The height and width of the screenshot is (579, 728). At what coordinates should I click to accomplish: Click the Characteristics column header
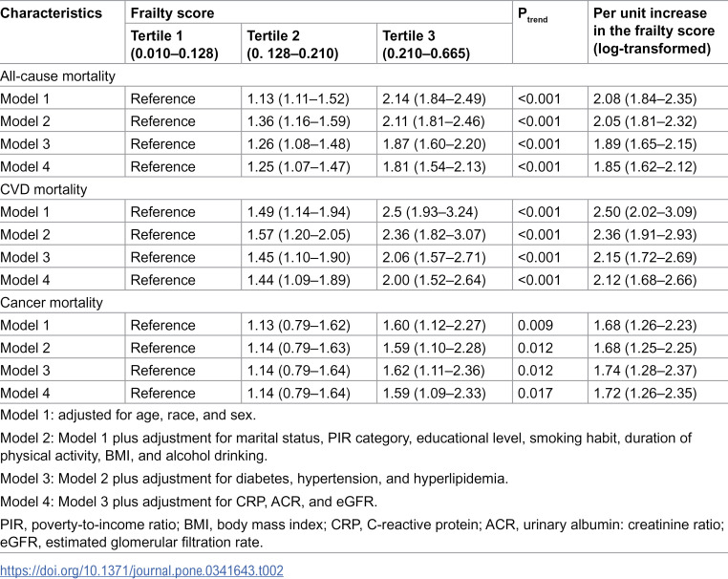coord(51,13)
